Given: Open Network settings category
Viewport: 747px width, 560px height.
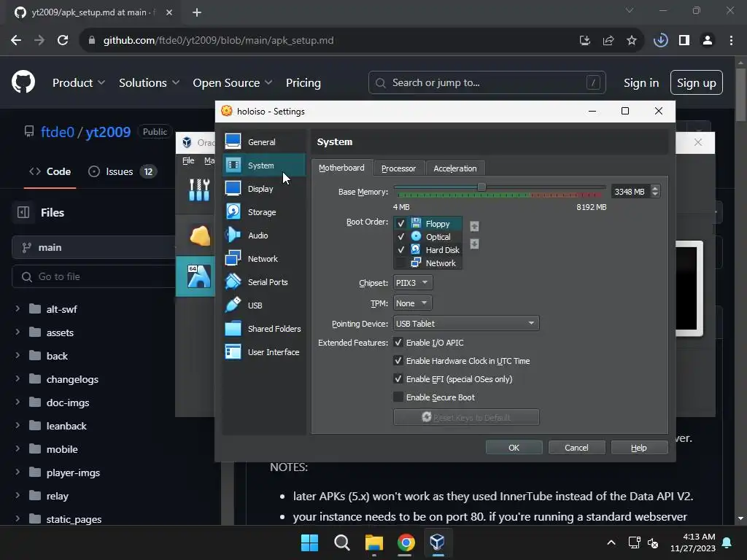Looking at the screenshot, I should (x=263, y=259).
